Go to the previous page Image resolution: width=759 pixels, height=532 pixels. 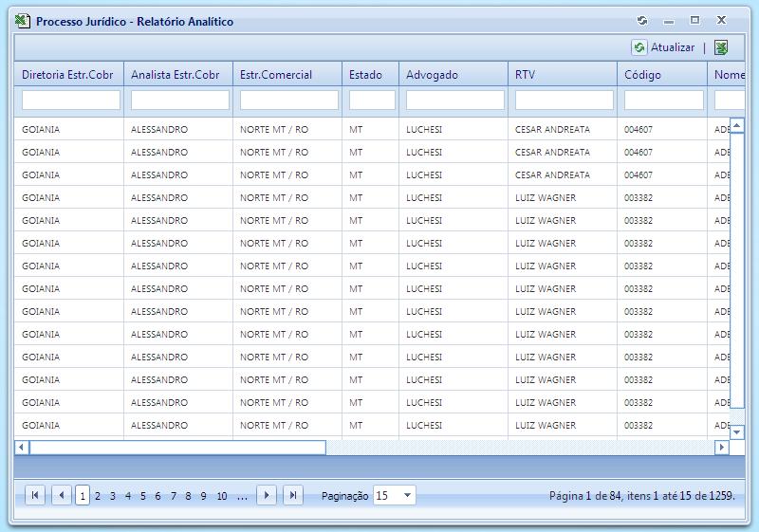(x=62, y=495)
